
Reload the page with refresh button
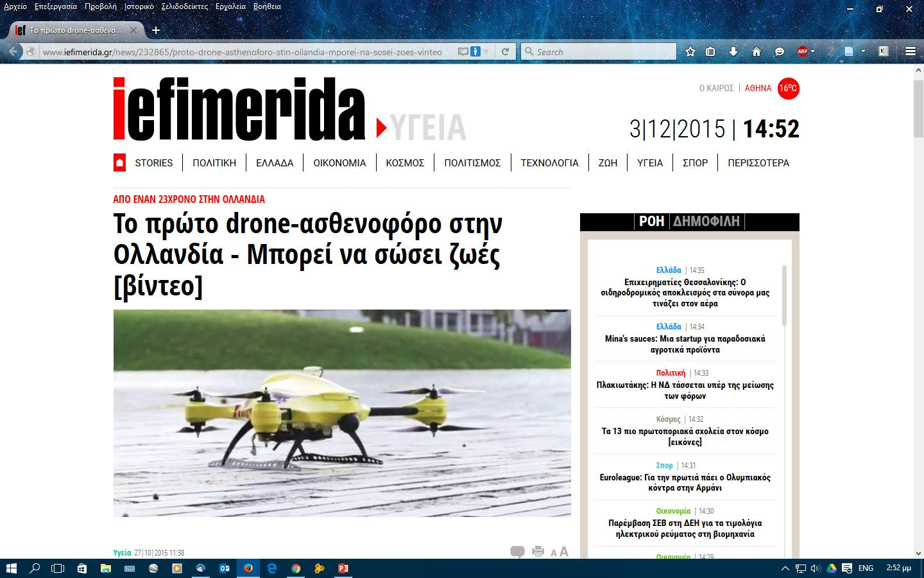(506, 51)
